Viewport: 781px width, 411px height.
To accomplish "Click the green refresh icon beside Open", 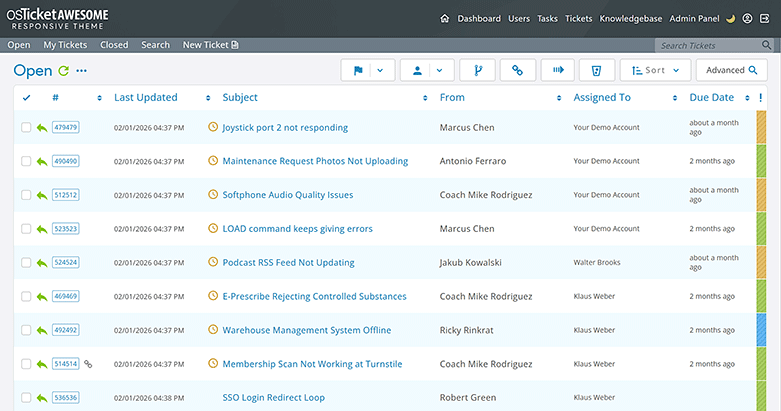I will [64, 71].
